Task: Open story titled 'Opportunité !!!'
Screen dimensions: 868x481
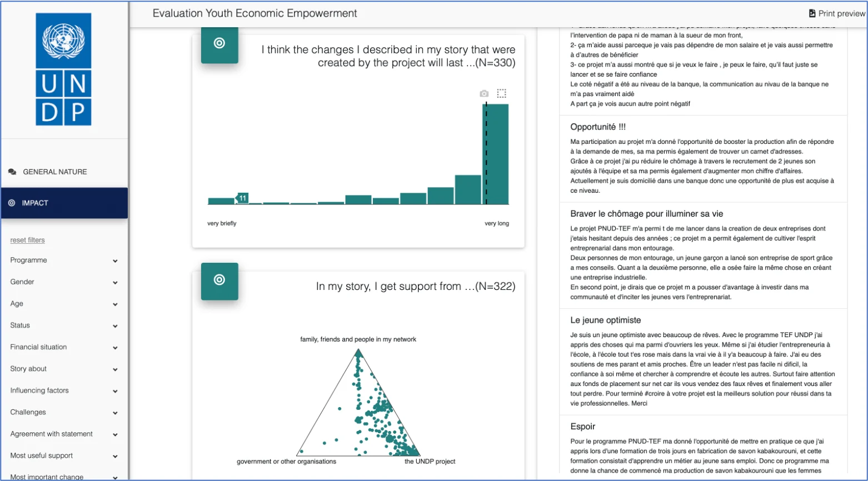Action: click(598, 127)
